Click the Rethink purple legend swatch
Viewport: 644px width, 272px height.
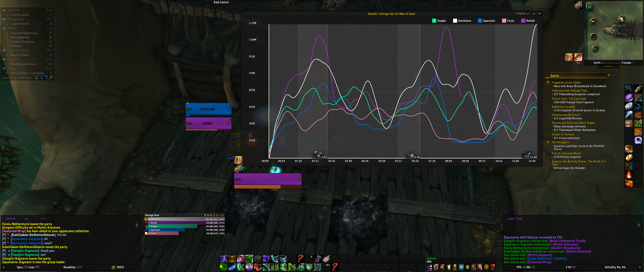click(x=523, y=21)
